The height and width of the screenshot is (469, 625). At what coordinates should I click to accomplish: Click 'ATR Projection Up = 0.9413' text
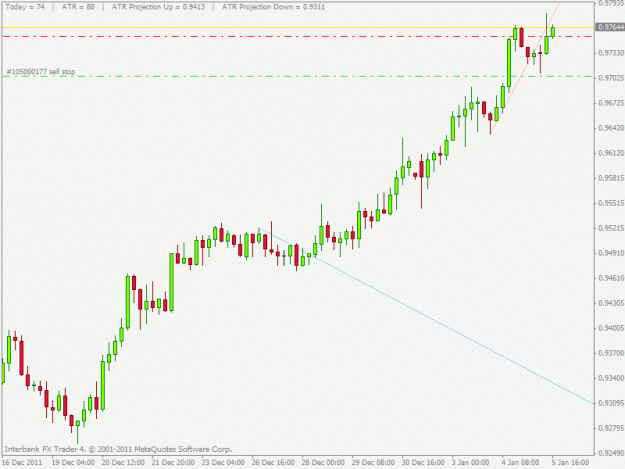pos(158,7)
